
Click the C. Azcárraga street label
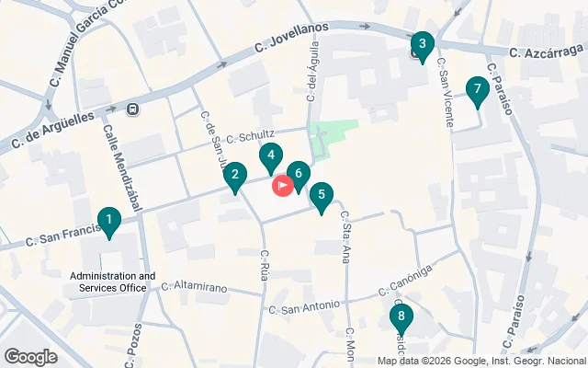point(547,51)
